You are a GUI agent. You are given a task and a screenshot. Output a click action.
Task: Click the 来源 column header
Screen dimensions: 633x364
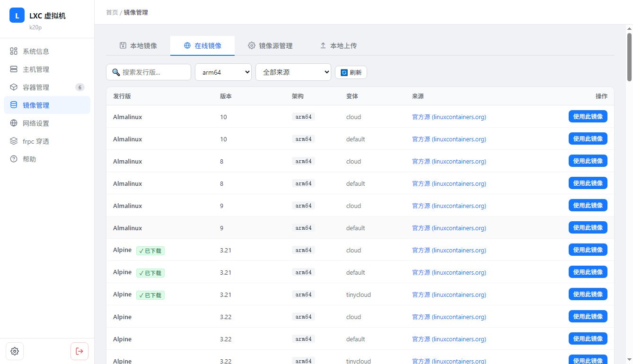tap(418, 96)
